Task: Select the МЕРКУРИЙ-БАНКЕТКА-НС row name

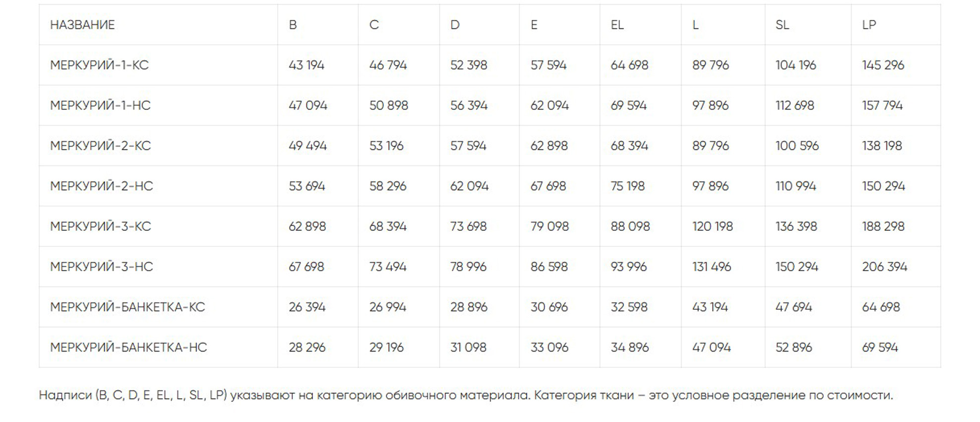Action: click(128, 348)
